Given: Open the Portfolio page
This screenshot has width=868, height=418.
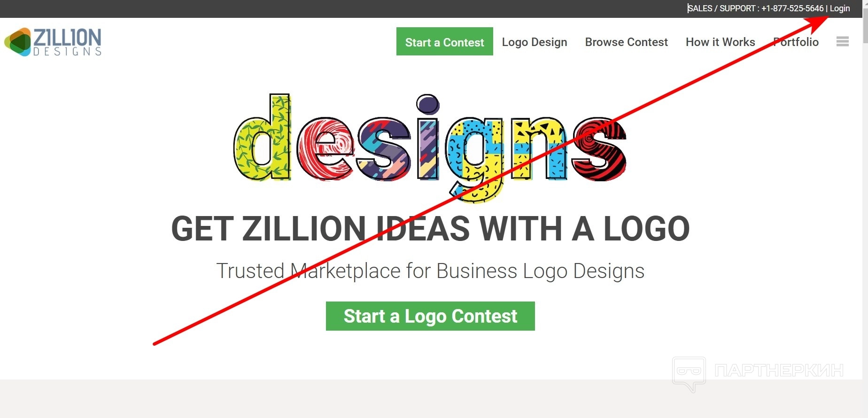Looking at the screenshot, I should coord(796,42).
